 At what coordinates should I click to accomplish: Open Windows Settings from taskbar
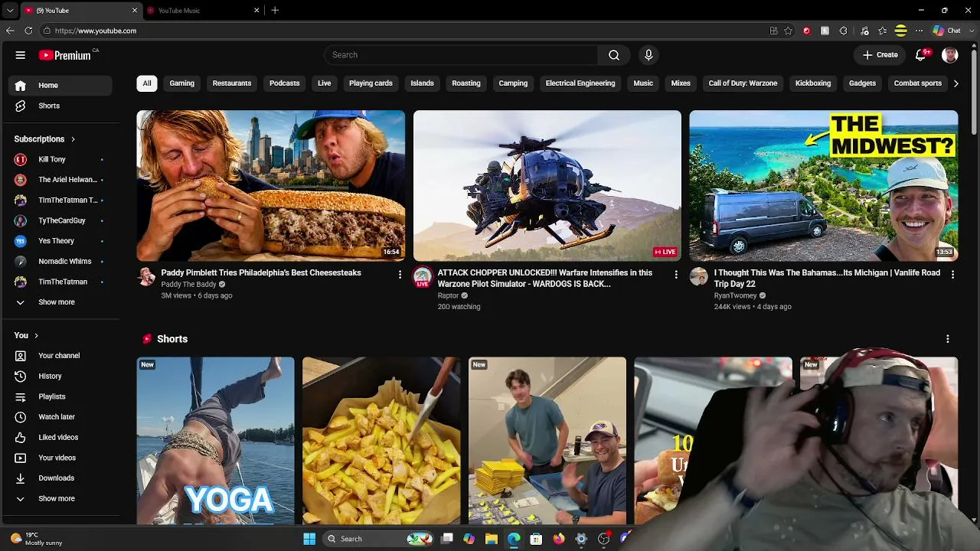(x=581, y=539)
